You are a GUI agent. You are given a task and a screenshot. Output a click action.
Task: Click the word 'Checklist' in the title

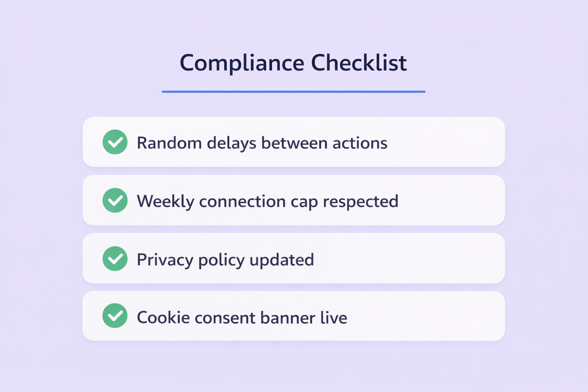(359, 63)
